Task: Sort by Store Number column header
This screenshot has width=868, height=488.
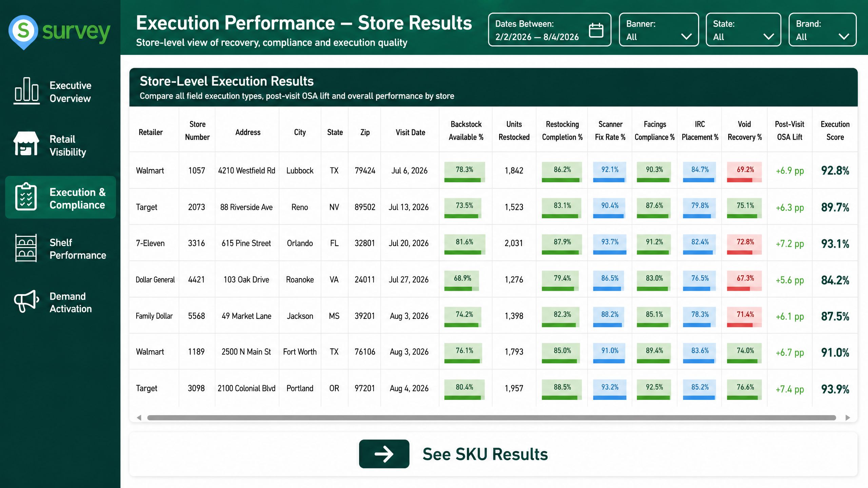Action: tap(197, 130)
